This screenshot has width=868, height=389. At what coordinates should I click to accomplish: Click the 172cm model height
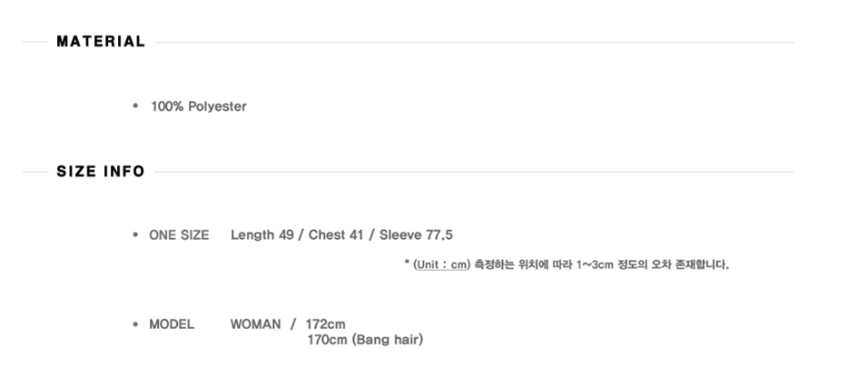[x=326, y=324]
